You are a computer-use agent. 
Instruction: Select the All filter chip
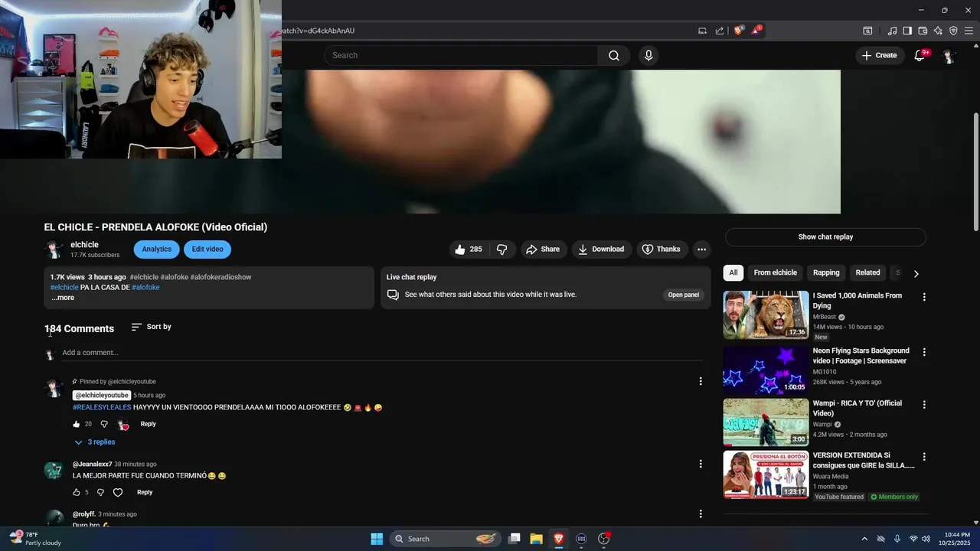tap(733, 272)
